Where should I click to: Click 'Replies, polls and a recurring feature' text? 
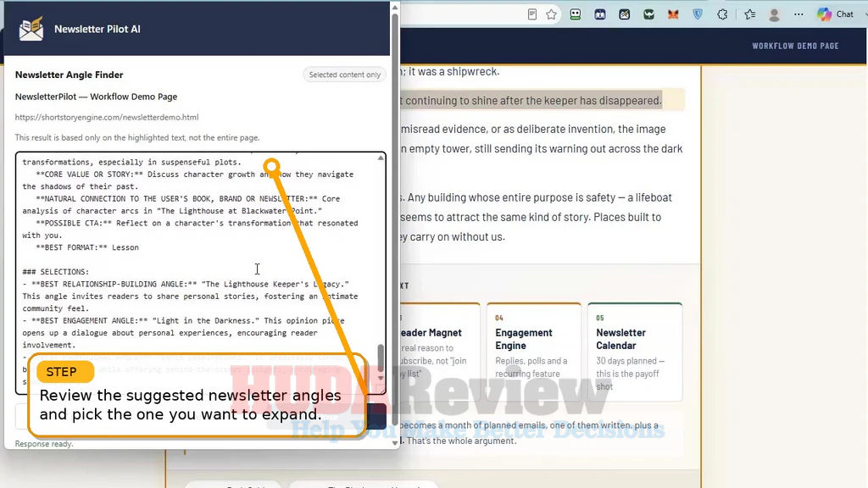pos(531,368)
